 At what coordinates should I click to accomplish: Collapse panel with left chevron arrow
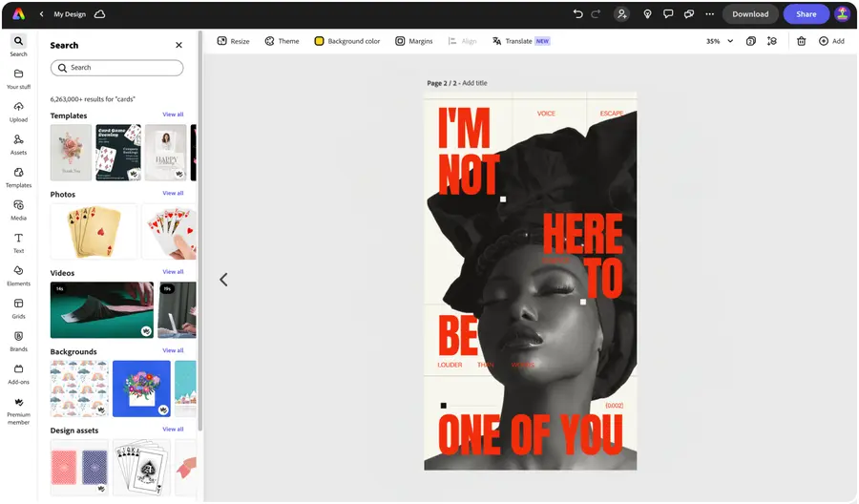223,280
